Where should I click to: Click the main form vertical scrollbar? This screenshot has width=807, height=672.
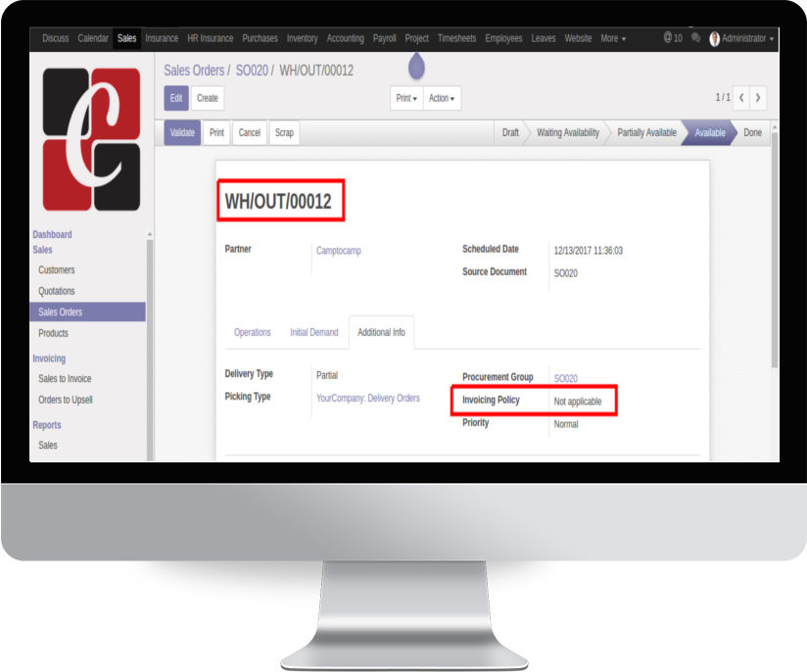775,249
